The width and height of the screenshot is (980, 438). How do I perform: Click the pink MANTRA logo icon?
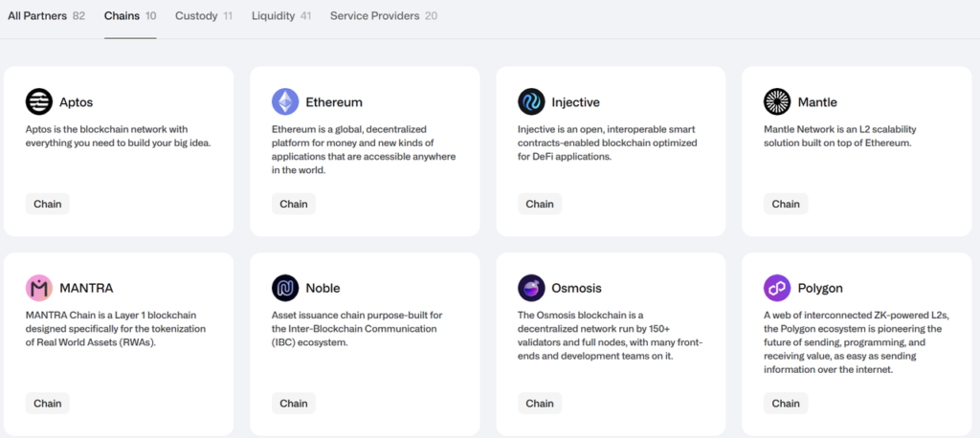[x=39, y=288]
